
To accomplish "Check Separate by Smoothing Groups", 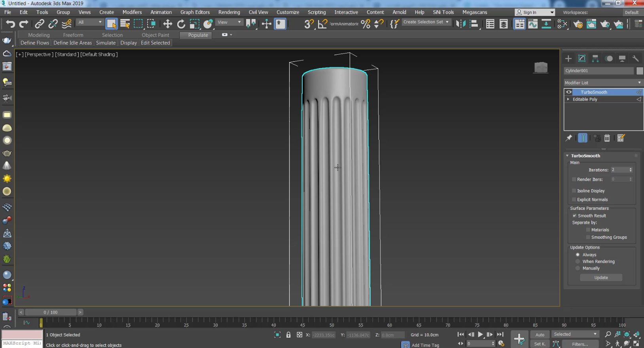I will [x=588, y=237].
